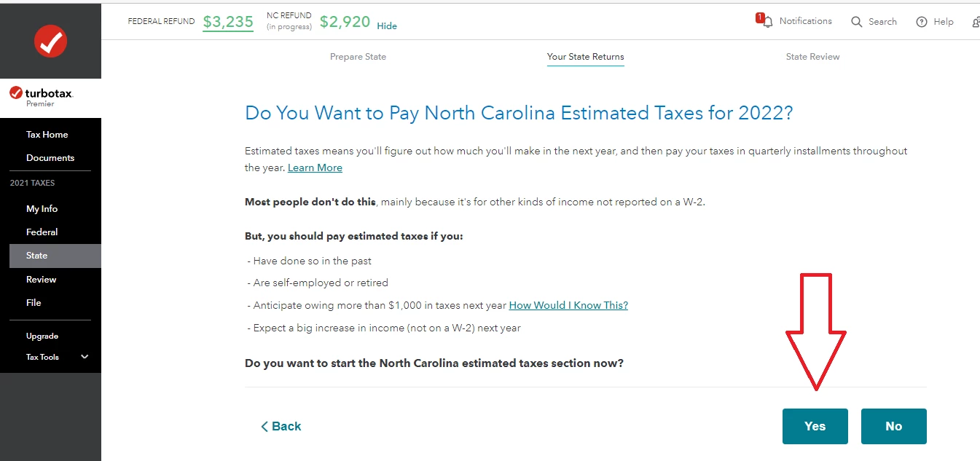
Task: Open the Learn More link
Action: tap(315, 168)
